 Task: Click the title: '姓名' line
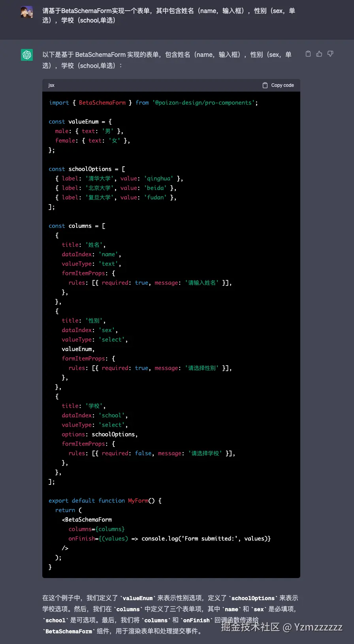tap(84, 245)
